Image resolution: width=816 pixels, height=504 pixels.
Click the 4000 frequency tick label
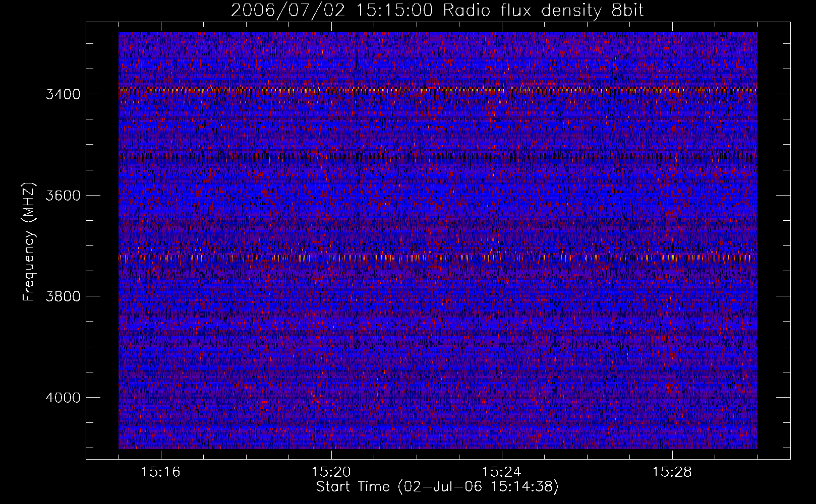[63, 398]
